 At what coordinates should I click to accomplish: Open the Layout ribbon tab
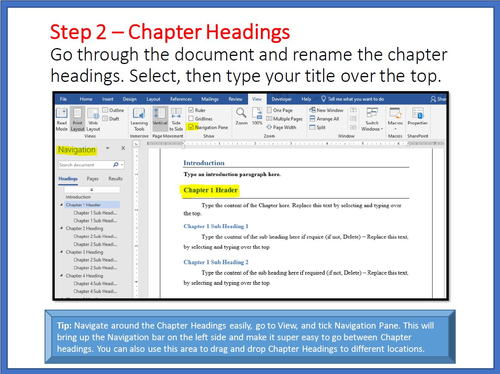tap(153, 99)
